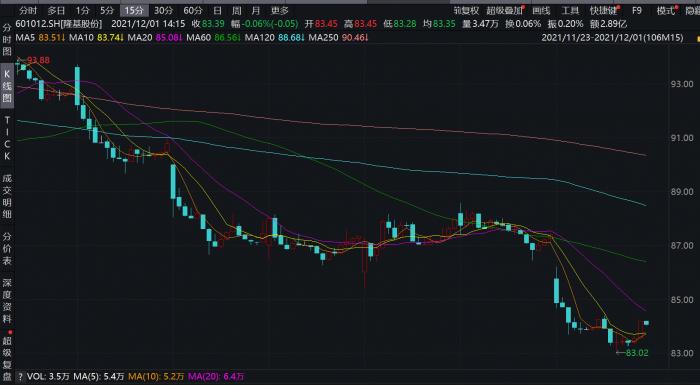The width and height of the screenshot is (700, 385).
Task: Expand the 模式 mode dropdown
Action: coord(666,11)
